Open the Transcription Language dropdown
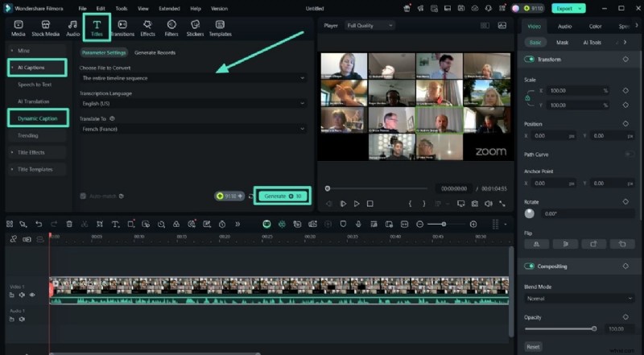 193,104
